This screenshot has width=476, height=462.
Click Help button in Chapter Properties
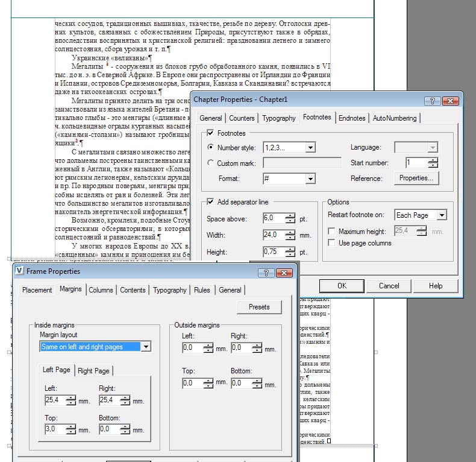point(436,286)
